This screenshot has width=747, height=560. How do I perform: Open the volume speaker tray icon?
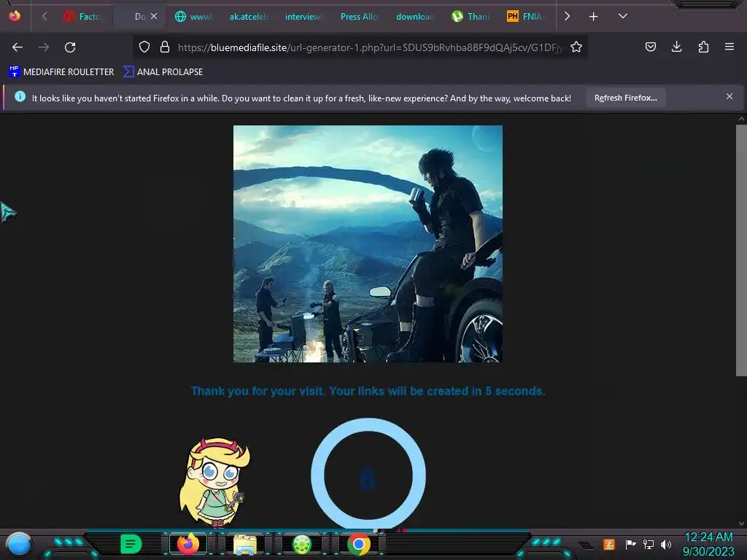(666, 544)
